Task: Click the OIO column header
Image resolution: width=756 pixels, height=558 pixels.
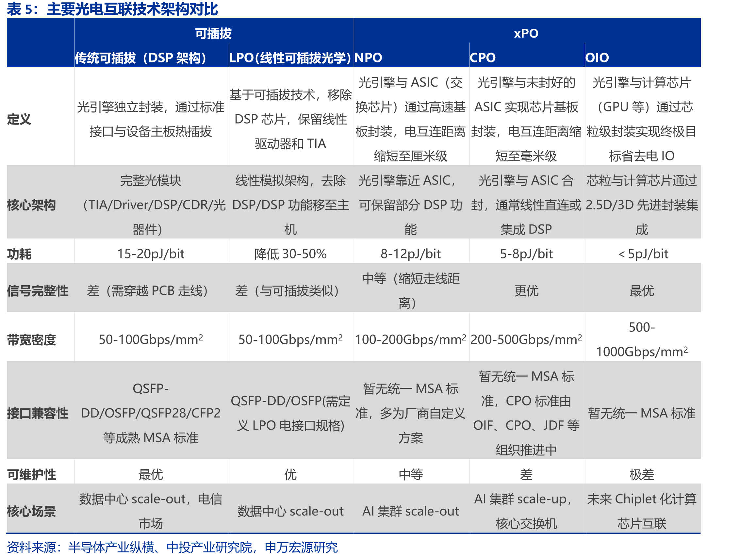Action: [x=597, y=58]
